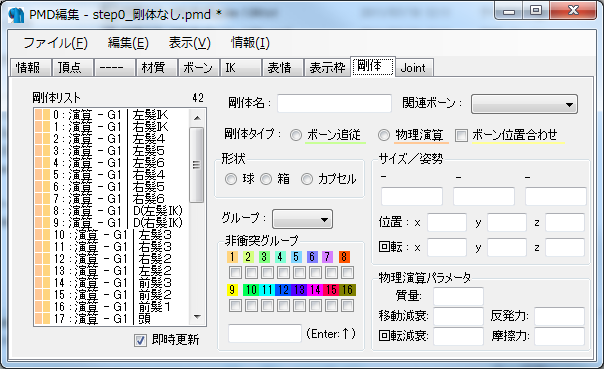The width and height of the screenshot is (604, 369).
Task: Select list row 4 左髪6
Action: tap(111, 163)
